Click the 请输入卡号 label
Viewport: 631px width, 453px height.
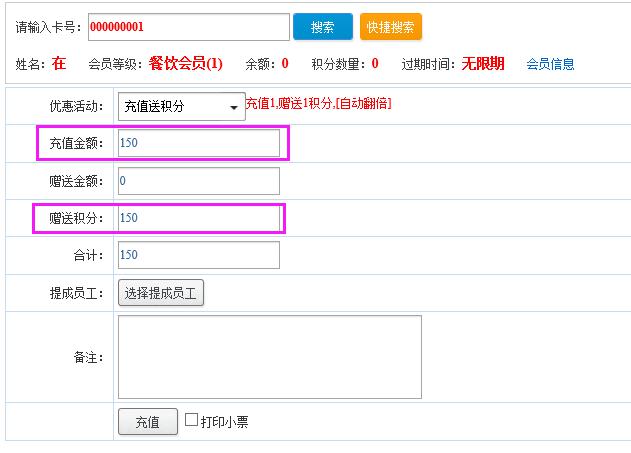pos(49,28)
